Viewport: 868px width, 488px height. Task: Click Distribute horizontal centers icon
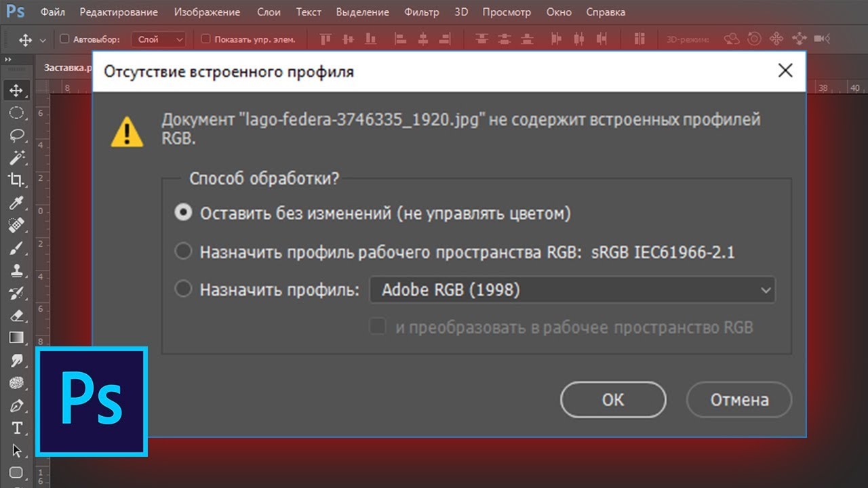pyautogui.click(x=579, y=39)
